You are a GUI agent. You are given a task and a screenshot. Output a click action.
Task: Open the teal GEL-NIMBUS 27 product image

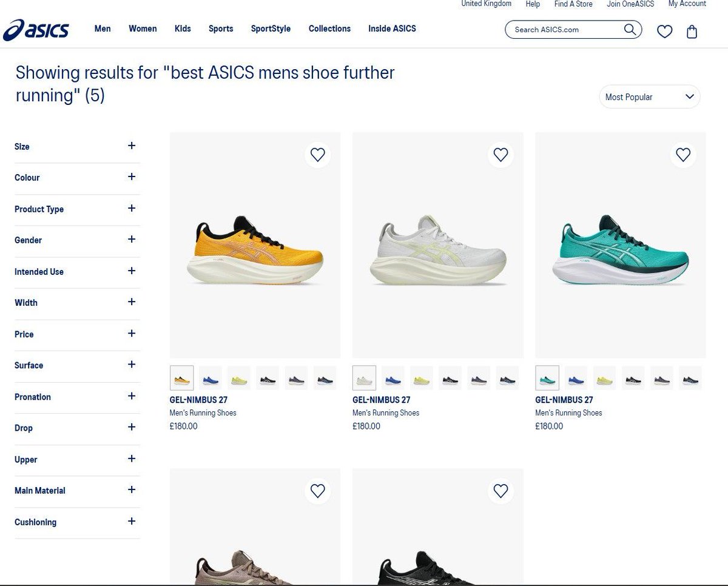(x=621, y=245)
